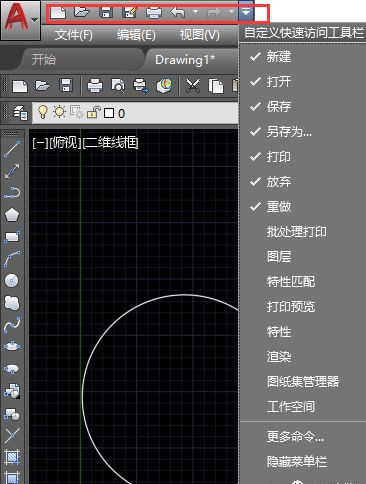Viewport: 366px width, 484px height.
Task: Toggle layer 0 freeze sun icon
Action: point(60,112)
